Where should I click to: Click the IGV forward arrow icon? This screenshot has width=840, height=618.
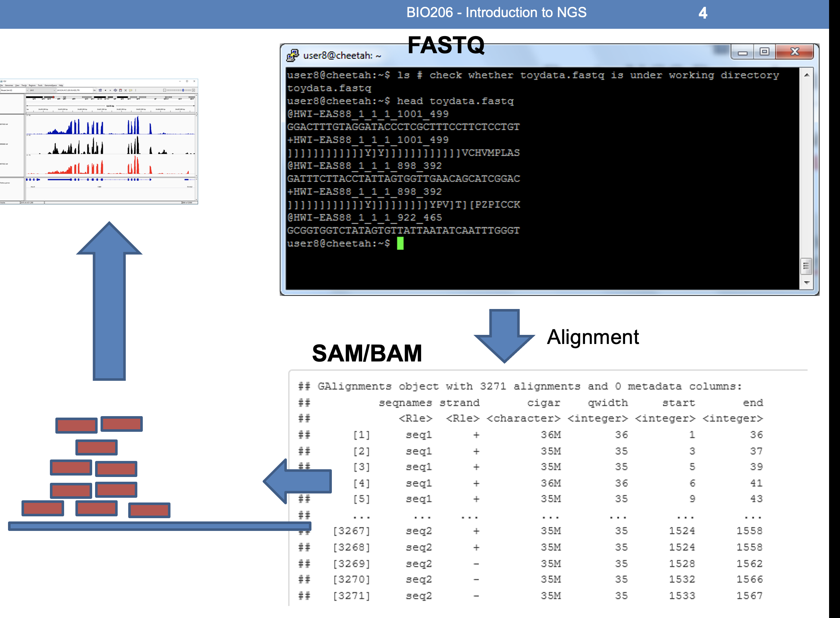[110, 90]
